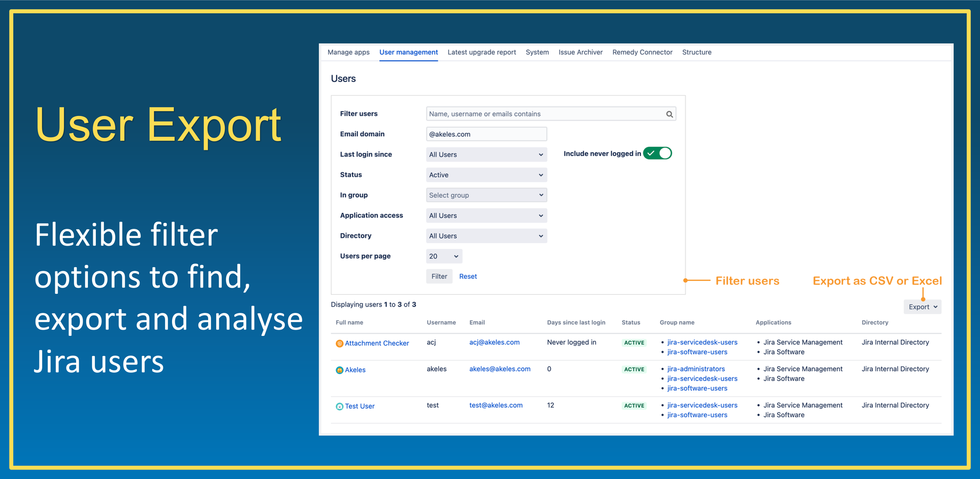Click the Akeles user avatar icon
This screenshot has width=980, height=479.
pos(339,370)
